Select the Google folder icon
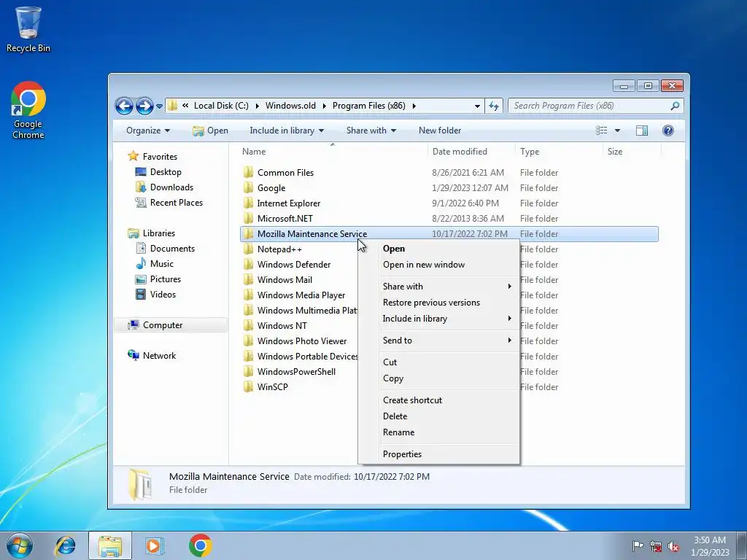This screenshot has height=560, width=747. click(248, 187)
